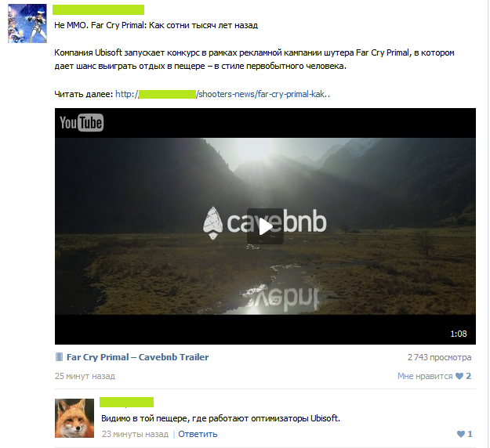
Task: Open the fox avatar of the commenter
Action: point(74,418)
